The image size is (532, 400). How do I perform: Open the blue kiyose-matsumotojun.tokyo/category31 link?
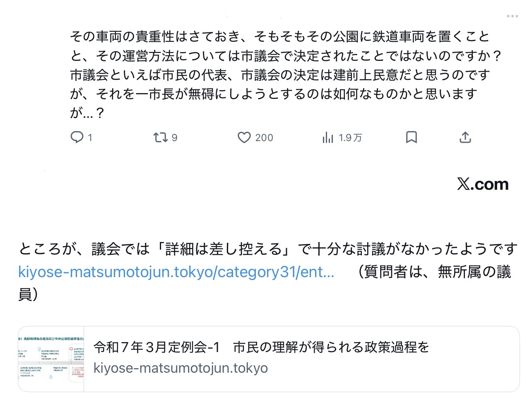[176, 272]
